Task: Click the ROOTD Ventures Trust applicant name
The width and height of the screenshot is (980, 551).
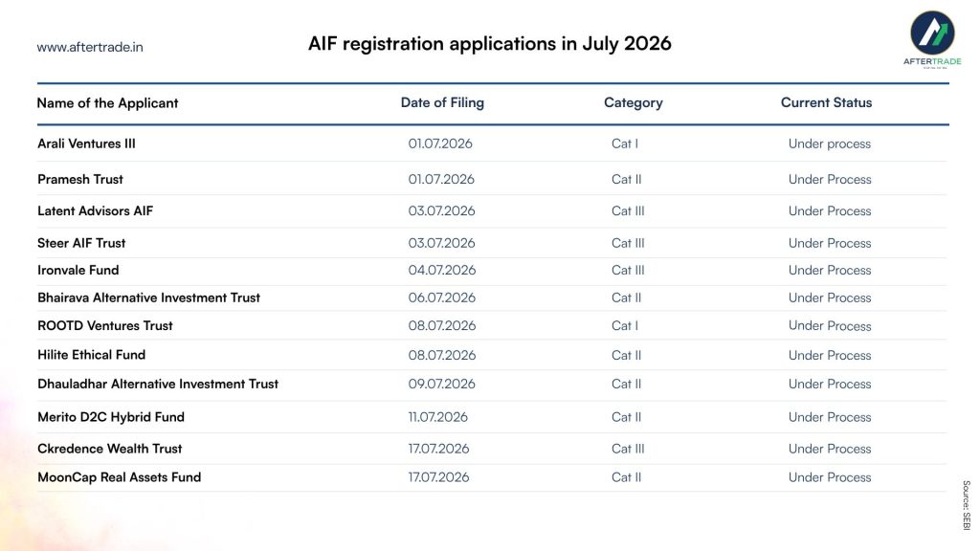Action: coord(105,325)
